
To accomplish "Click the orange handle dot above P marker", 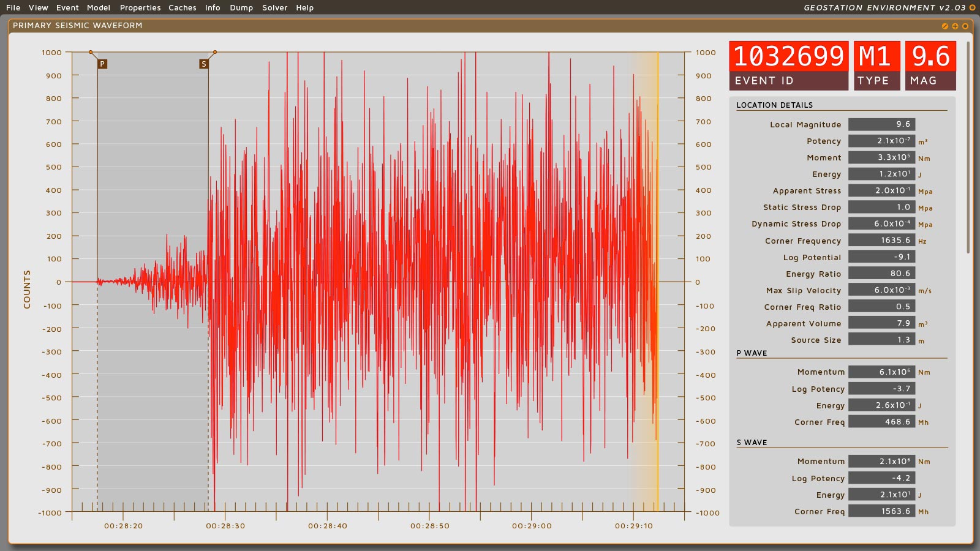I will (91, 52).
